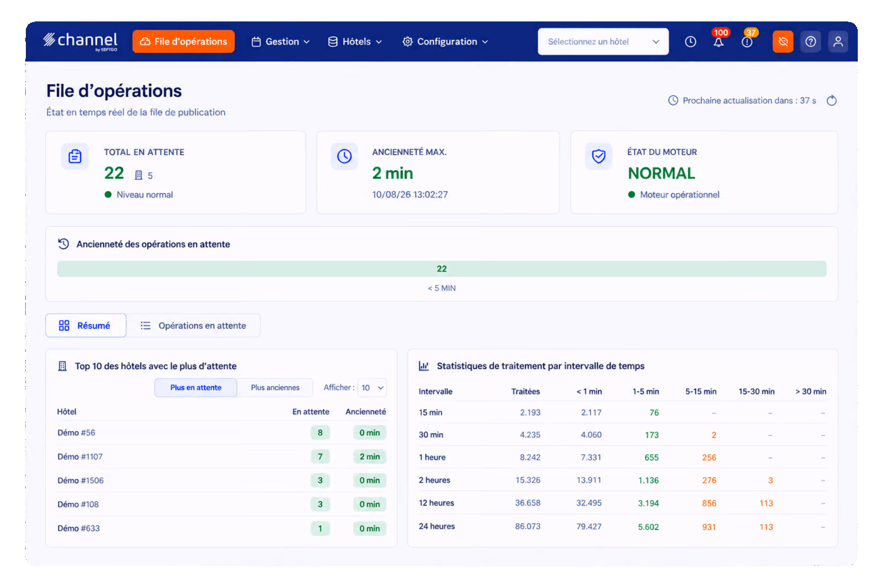Viewport: 883px width, 588px height.
Task: Switch to Opérations en attente tab
Action: pyautogui.click(x=194, y=326)
